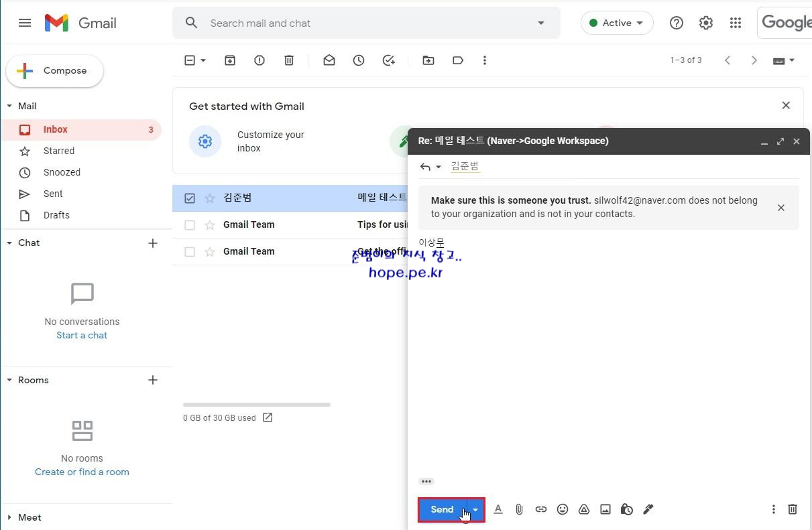Insert files using Google Drive icon

point(584,509)
